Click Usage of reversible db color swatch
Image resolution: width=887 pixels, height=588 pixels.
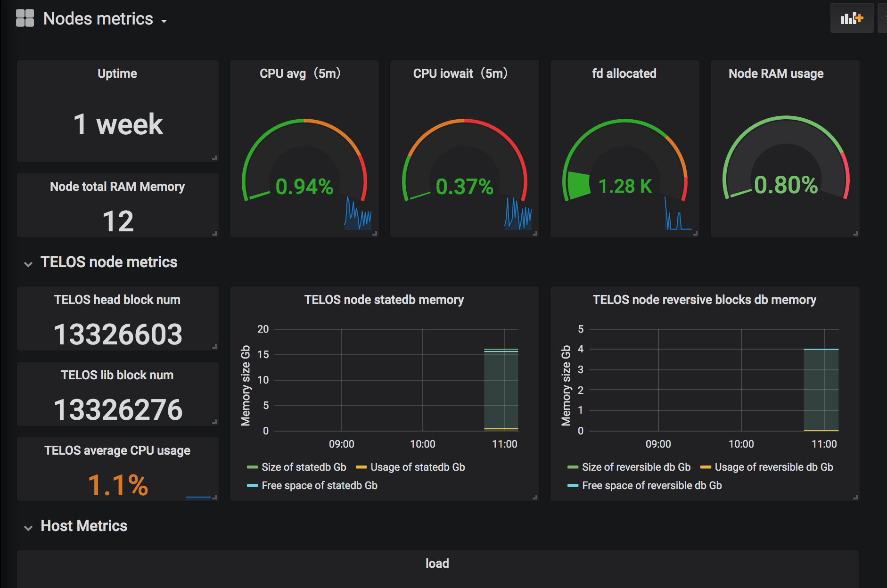706,467
